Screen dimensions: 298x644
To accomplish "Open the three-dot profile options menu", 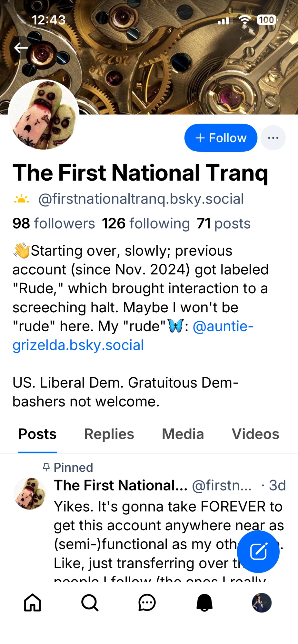I will [x=273, y=138].
